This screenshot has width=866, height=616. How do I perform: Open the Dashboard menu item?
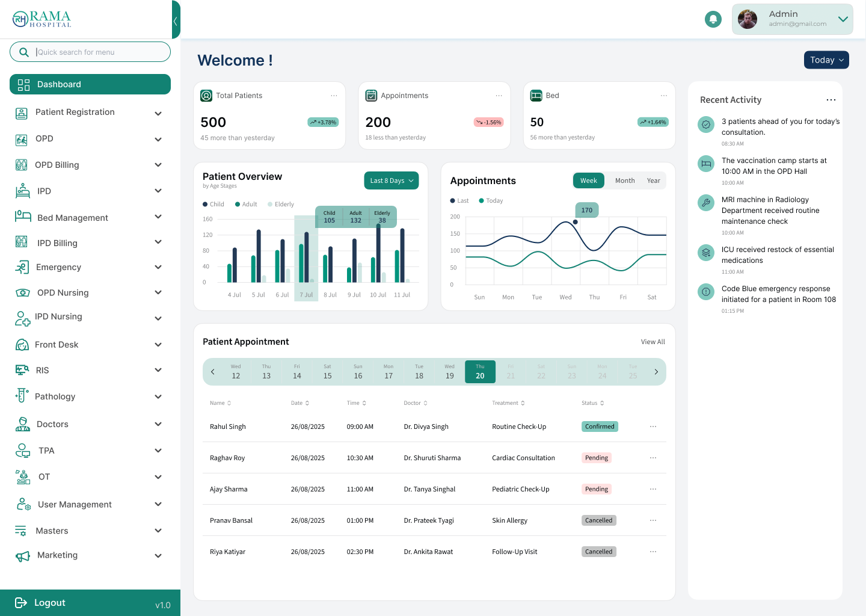coord(90,84)
